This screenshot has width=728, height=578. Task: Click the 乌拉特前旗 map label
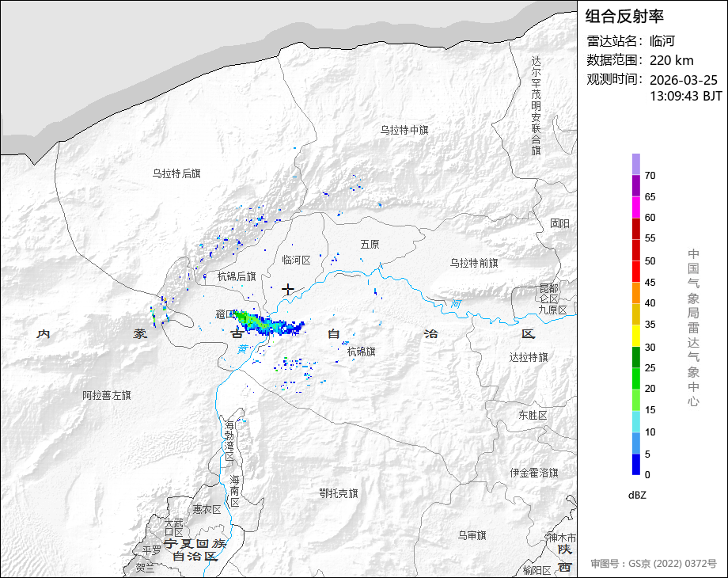tap(474, 263)
